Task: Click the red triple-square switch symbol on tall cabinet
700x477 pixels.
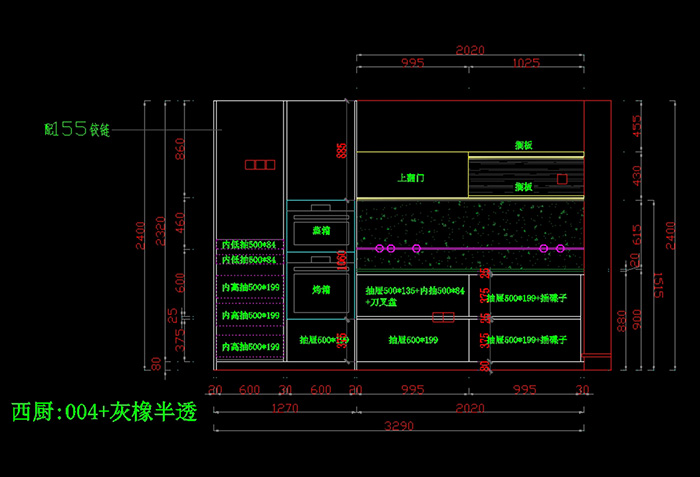Action: click(259, 165)
